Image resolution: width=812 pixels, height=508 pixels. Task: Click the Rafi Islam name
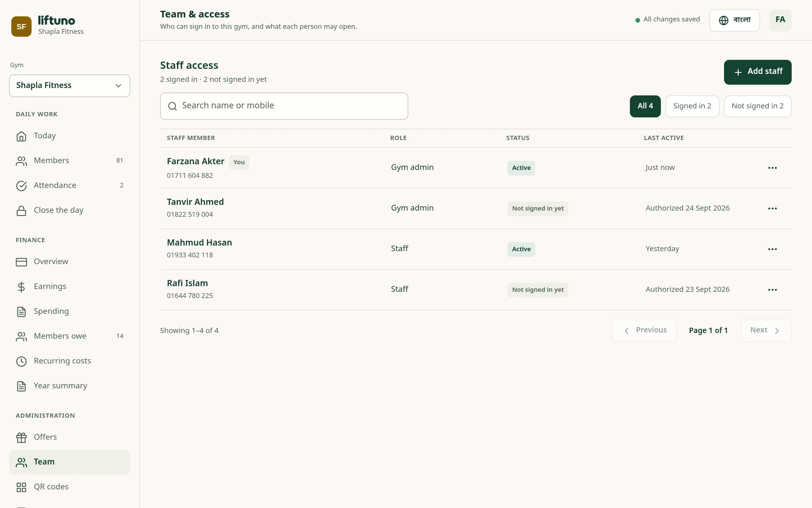click(187, 283)
